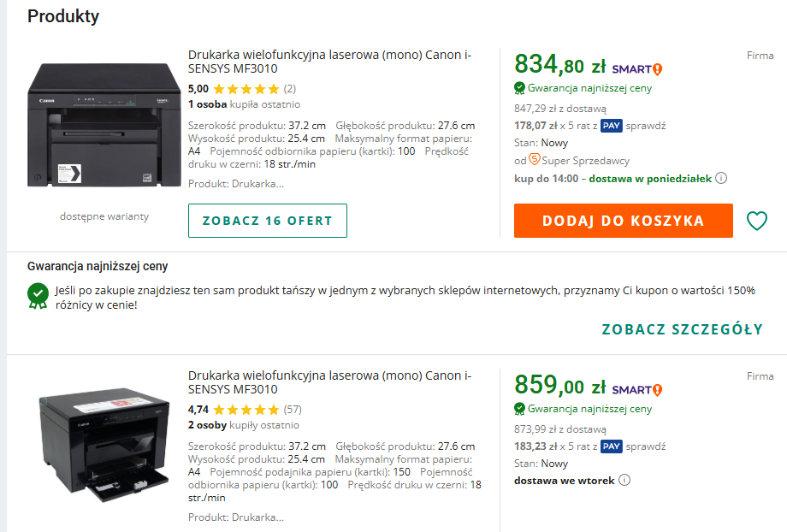Click SMART! badge on 859,00 zł offer
This screenshot has width=787, height=532.
tap(637, 389)
